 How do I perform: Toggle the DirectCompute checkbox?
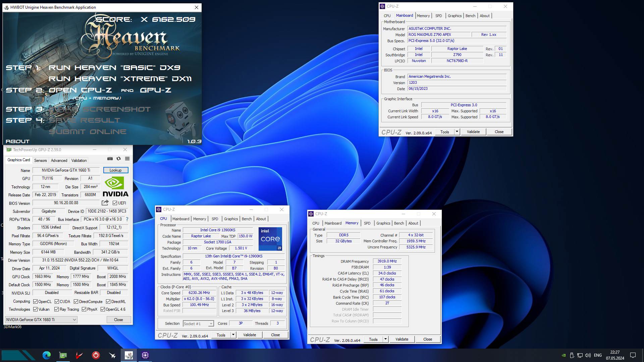tap(76, 302)
